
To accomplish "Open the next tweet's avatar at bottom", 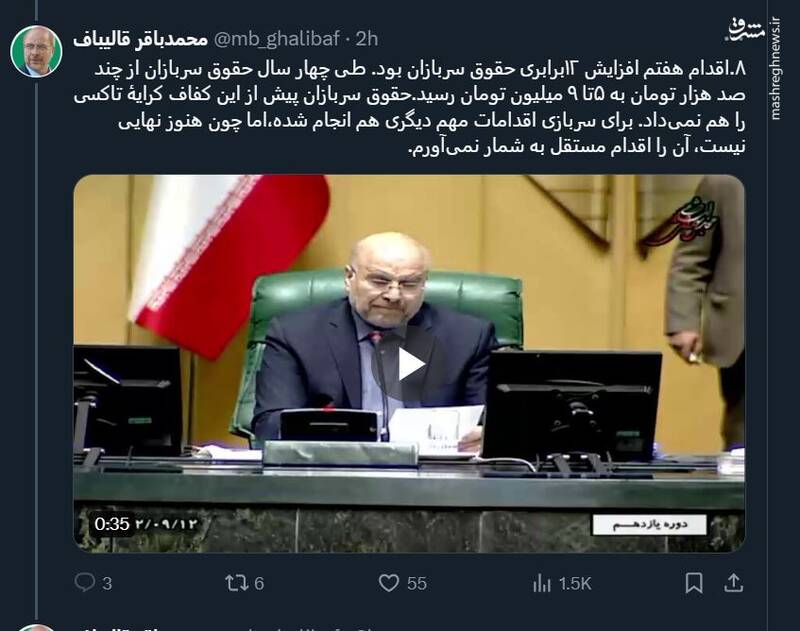I will click(36, 628).
